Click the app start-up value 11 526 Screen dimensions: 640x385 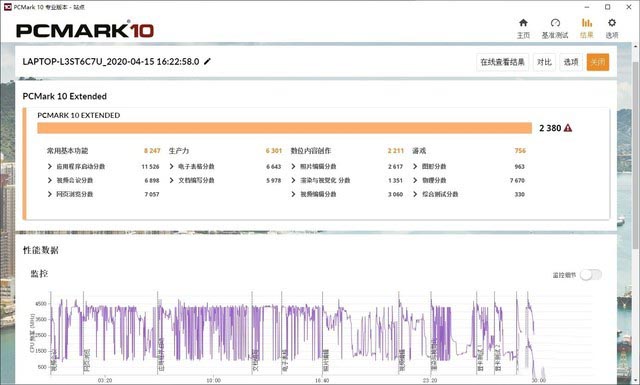pyautogui.click(x=150, y=167)
